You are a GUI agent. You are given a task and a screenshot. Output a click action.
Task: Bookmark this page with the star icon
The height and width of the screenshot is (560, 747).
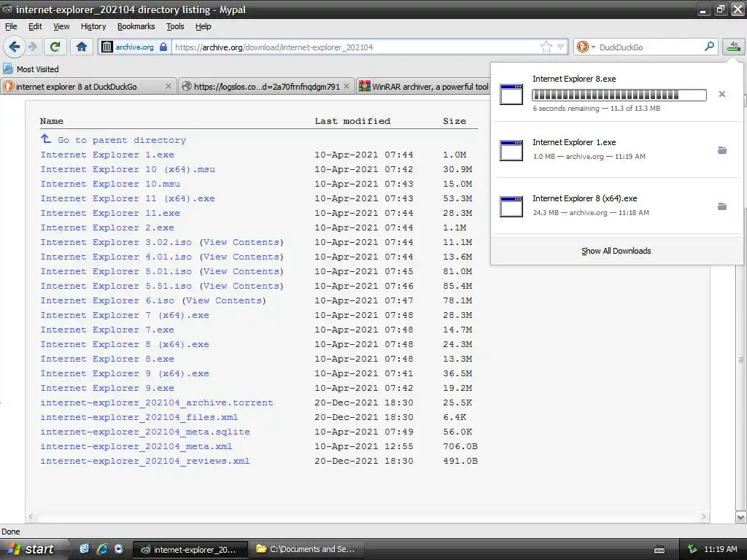(546, 47)
